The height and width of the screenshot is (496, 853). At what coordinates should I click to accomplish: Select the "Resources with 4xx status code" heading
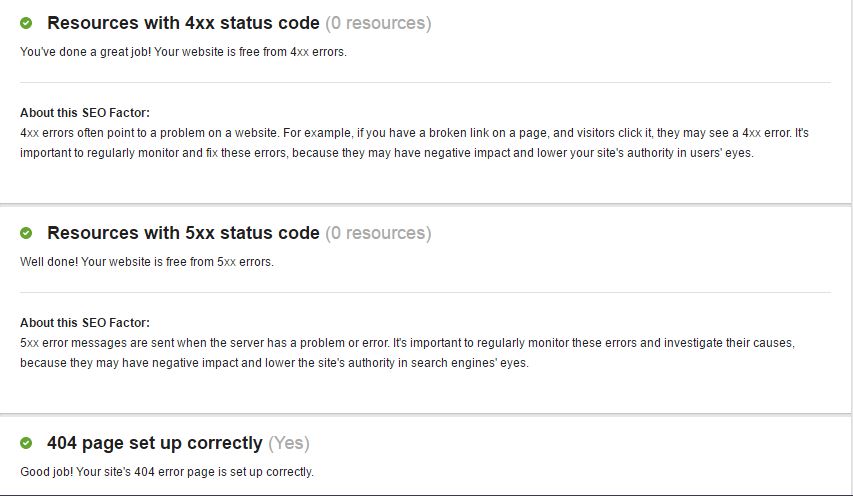pyautogui.click(x=183, y=23)
